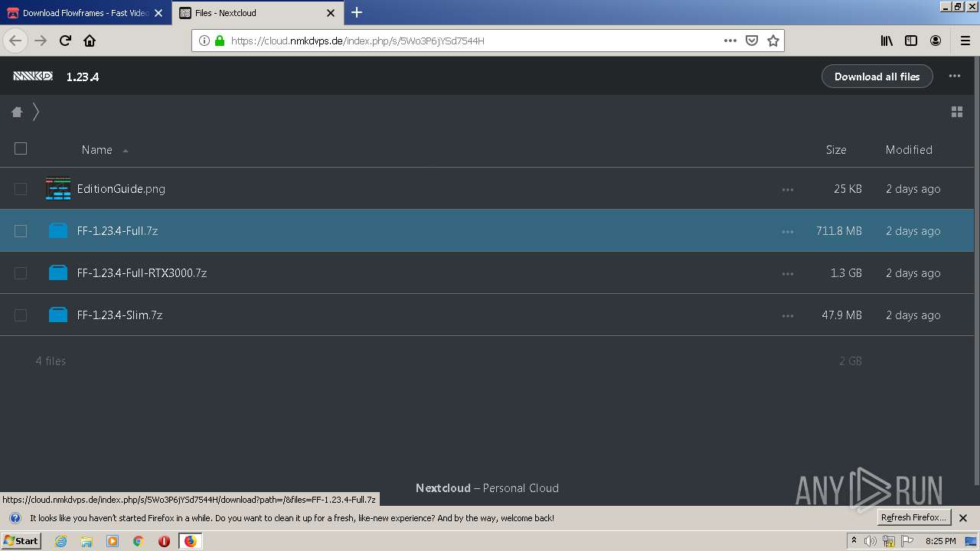The image size is (980, 551).
Task: Open actions menu for FF-1.23.4-Slim.7z
Action: (x=788, y=315)
